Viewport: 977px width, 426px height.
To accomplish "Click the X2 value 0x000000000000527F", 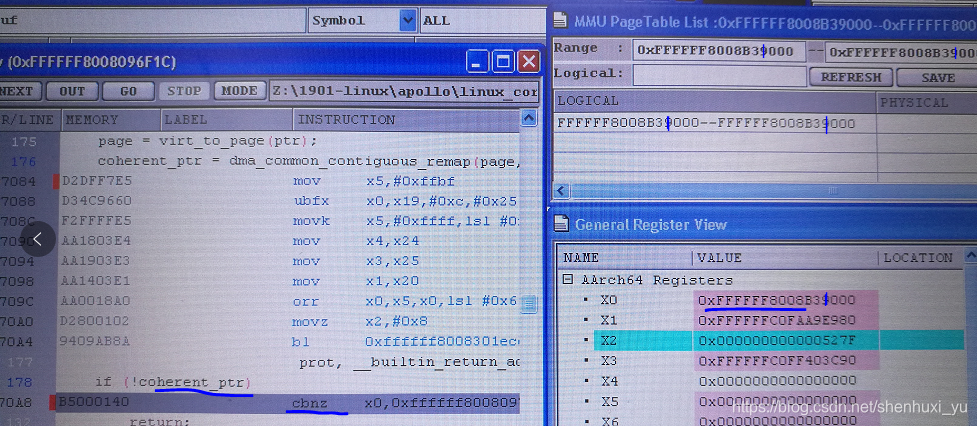I will click(x=776, y=341).
